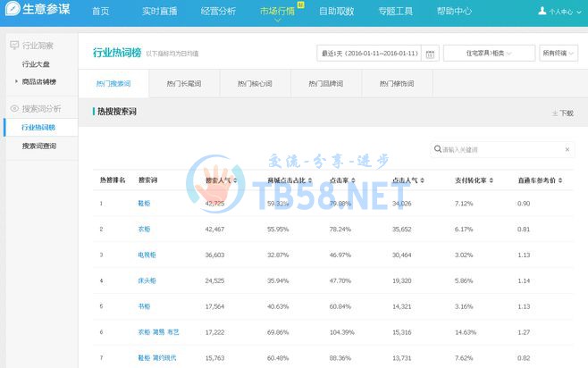
Task: Clear the keyword search with the X icon
Action: pyautogui.click(x=570, y=149)
